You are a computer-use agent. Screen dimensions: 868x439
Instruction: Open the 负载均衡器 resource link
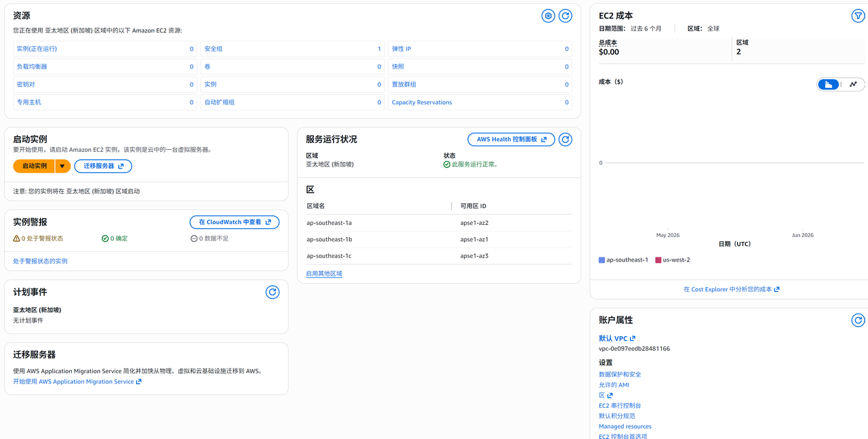pyautogui.click(x=32, y=66)
